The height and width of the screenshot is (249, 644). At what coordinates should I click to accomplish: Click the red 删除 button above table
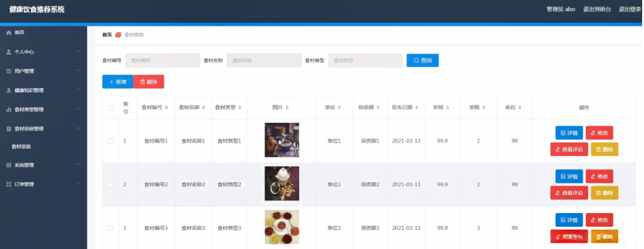(x=149, y=82)
